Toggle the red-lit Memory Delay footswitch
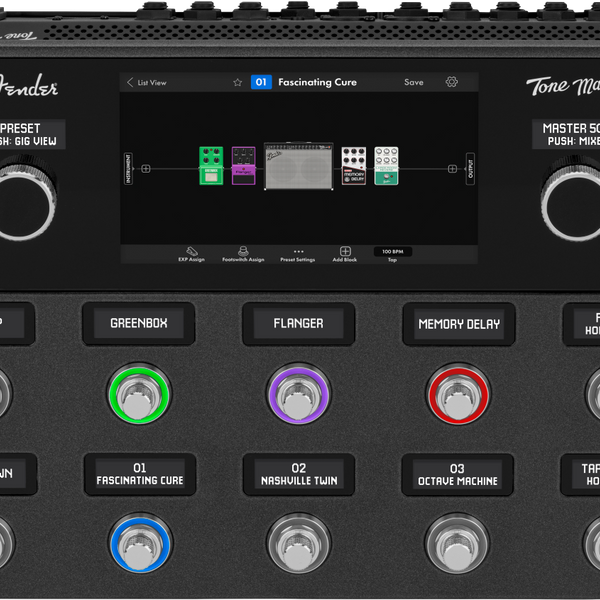The height and width of the screenshot is (600, 600). 458,394
